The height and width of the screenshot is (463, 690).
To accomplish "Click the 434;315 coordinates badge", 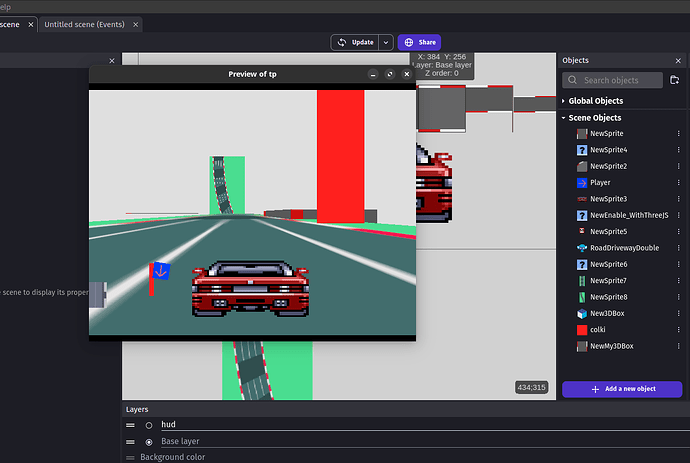I will [x=532, y=387].
